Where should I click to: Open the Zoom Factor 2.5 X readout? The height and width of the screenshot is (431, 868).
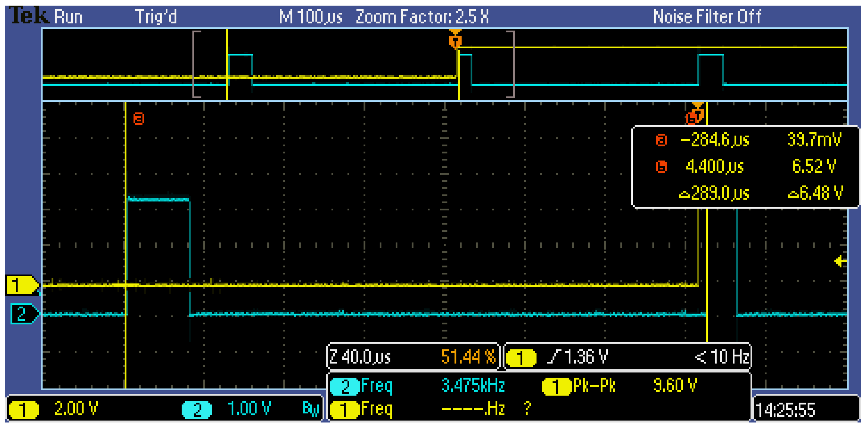422,17
